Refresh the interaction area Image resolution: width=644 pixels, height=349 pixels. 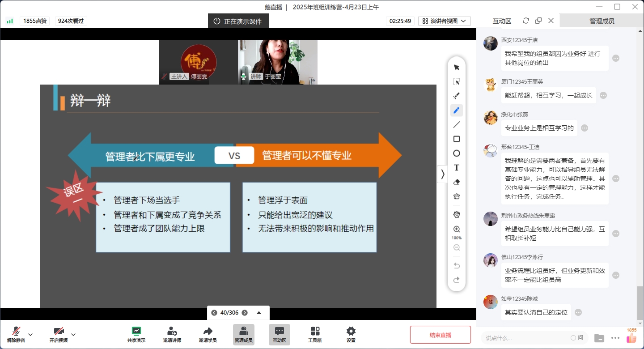[526, 21]
